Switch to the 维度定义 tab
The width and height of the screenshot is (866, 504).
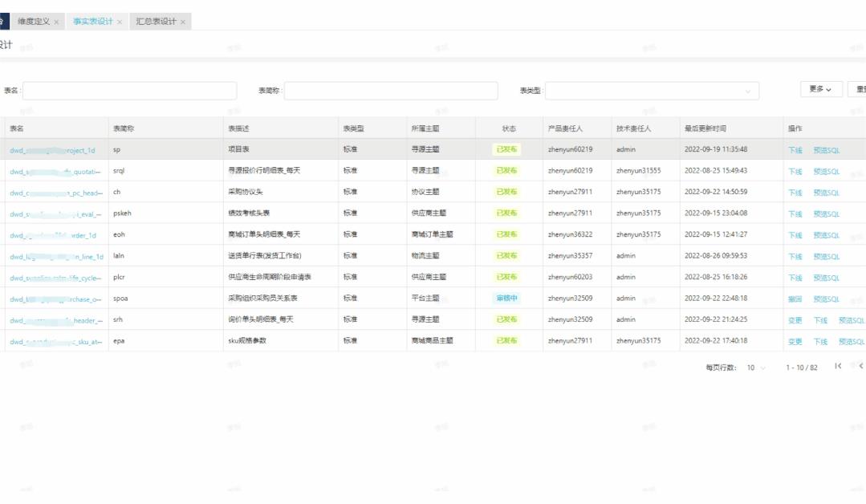[x=34, y=22]
